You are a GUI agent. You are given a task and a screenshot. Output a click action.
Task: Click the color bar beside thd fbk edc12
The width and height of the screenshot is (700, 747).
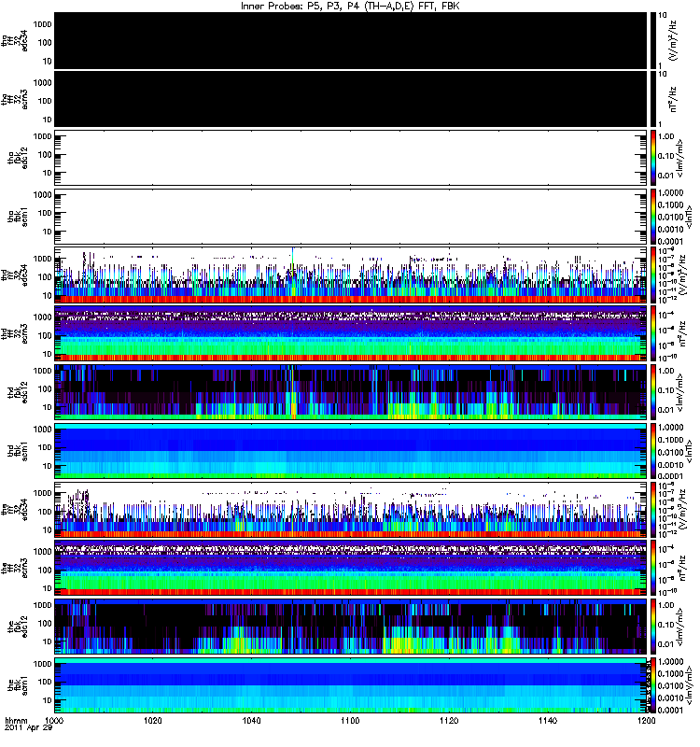[x=652, y=392]
